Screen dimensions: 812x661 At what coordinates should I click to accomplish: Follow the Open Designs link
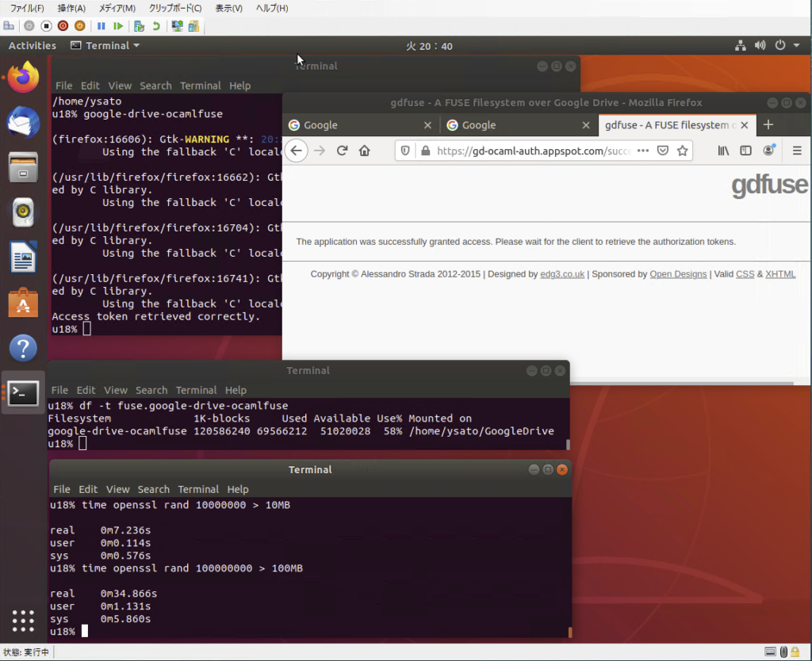click(678, 274)
